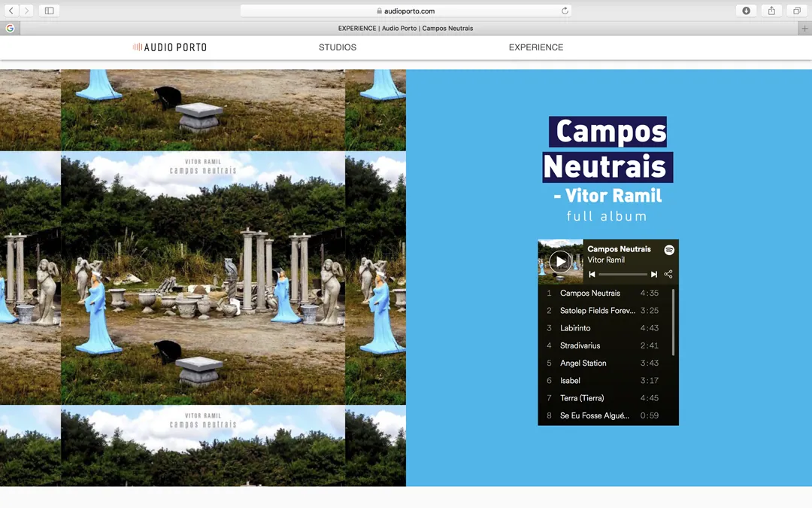The height and width of the screenshot is (508, 812).
Task: Click the Campos Neutrais heading
Action: (608, 149)
